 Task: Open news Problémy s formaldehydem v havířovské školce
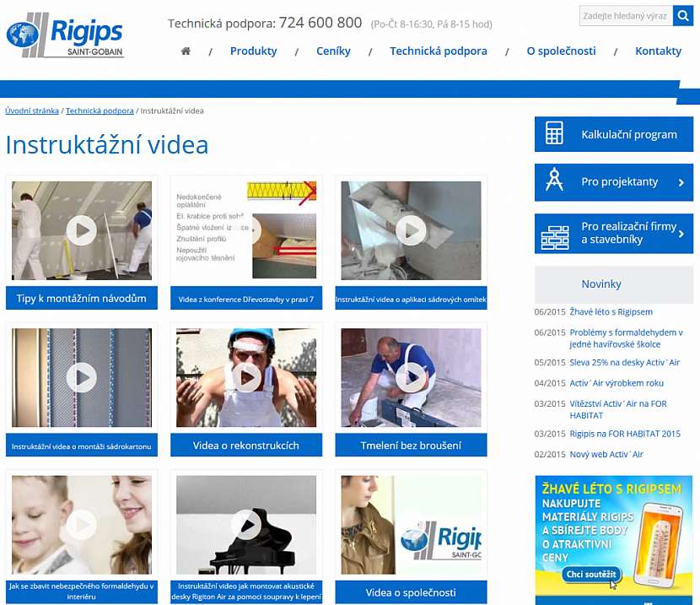click(626, 338)
